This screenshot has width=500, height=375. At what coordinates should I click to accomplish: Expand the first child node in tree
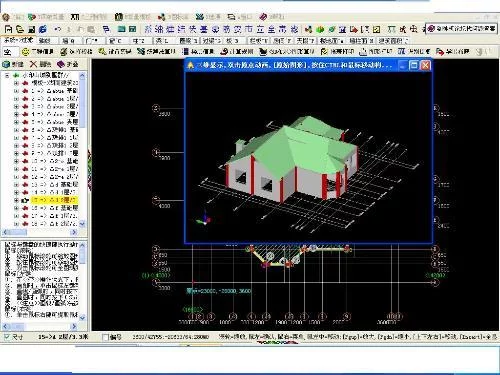[16, 83]
